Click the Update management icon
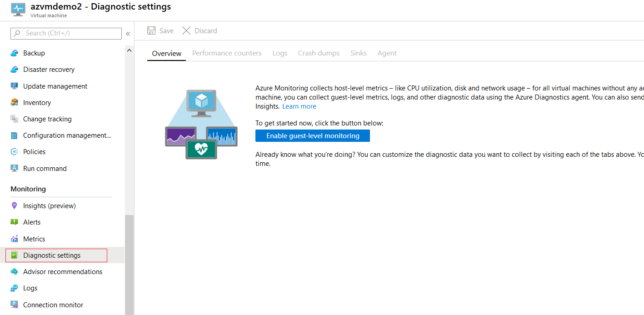 point(14,86)
